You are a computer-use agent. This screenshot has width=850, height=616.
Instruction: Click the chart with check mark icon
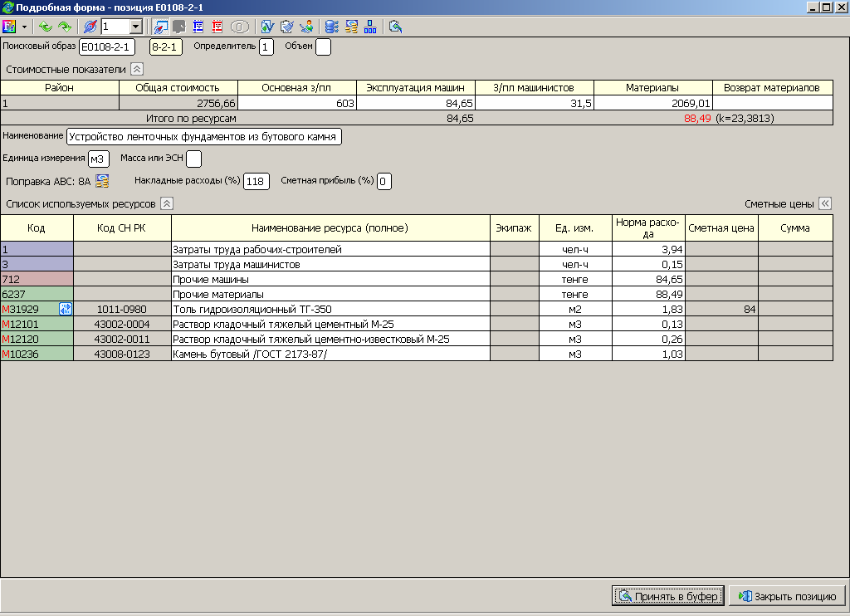click(267, 26)
